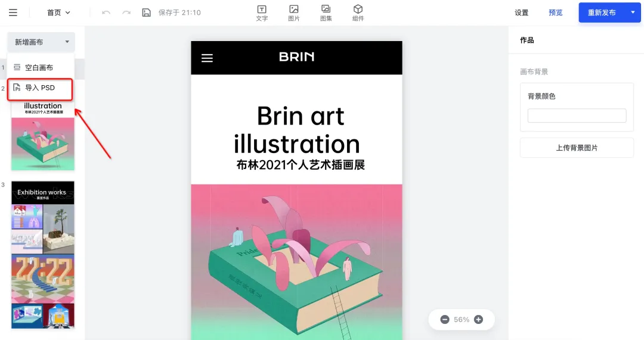The width and height of the screenshot is (644, 340).
Task: Select the 组件 component tool
Action: 358,13
